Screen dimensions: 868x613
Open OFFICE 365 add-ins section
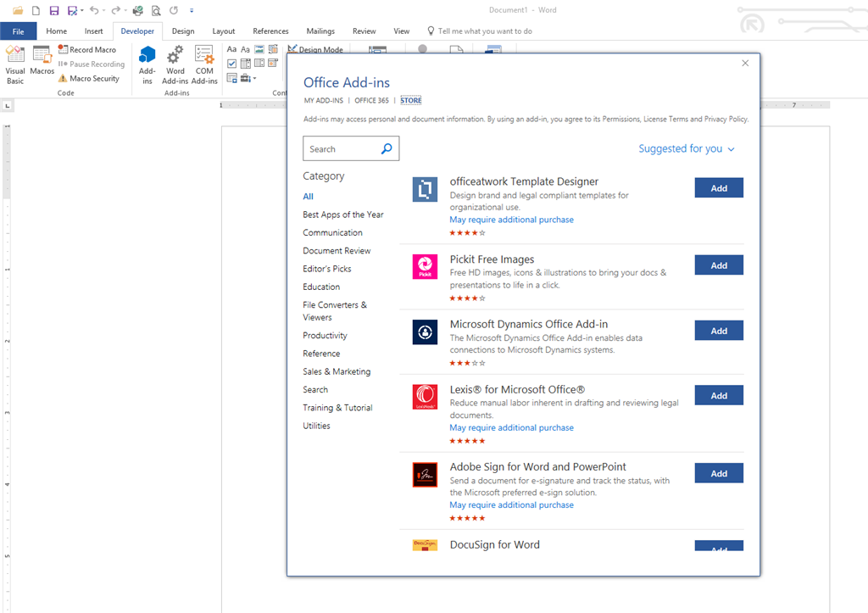tap(371, 100)
